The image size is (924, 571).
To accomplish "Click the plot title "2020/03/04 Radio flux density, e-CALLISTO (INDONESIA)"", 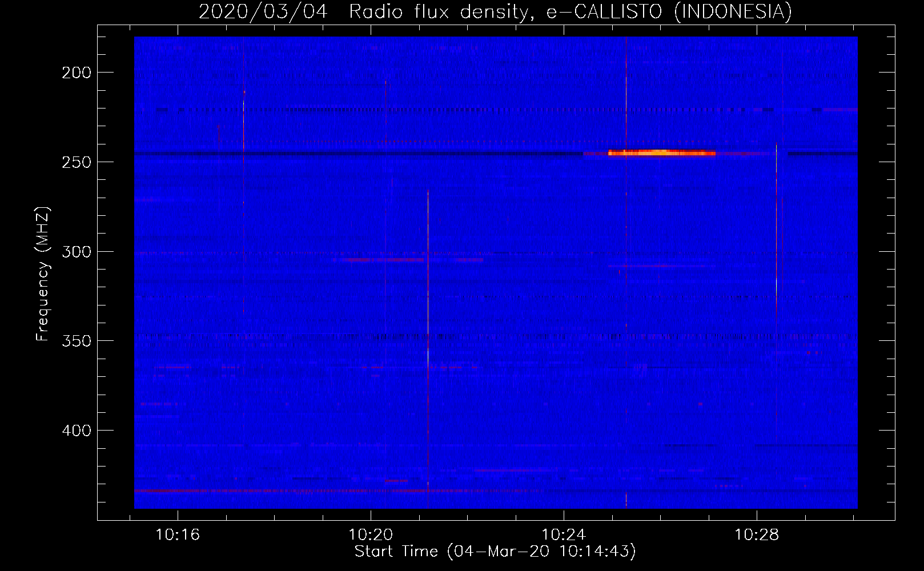I will coord(495,11).
